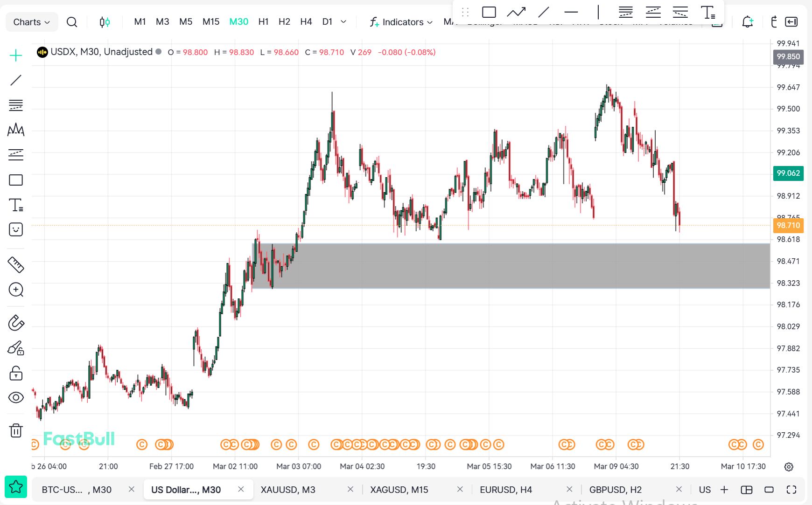Click the candlestick chart type icon
This screenshot has height=505, width=812.
(105, 22)
